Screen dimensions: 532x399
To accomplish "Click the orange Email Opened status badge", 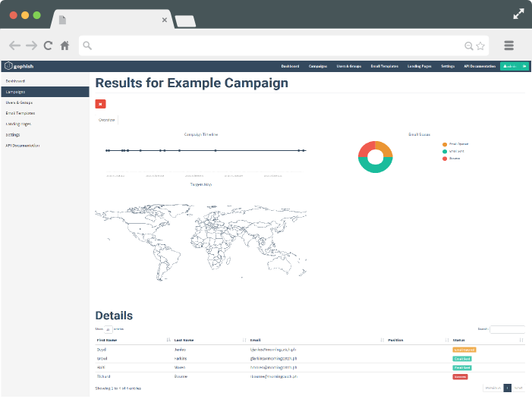I will (x=464, y=350).
